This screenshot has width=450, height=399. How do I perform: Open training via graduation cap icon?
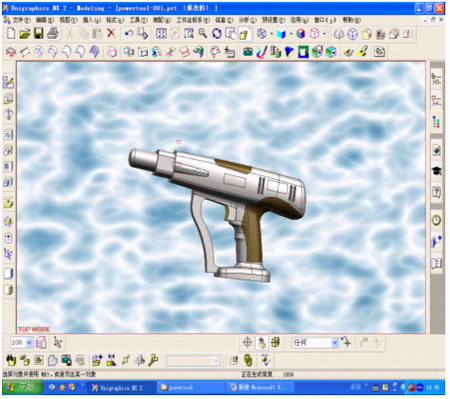pos(437,171)
